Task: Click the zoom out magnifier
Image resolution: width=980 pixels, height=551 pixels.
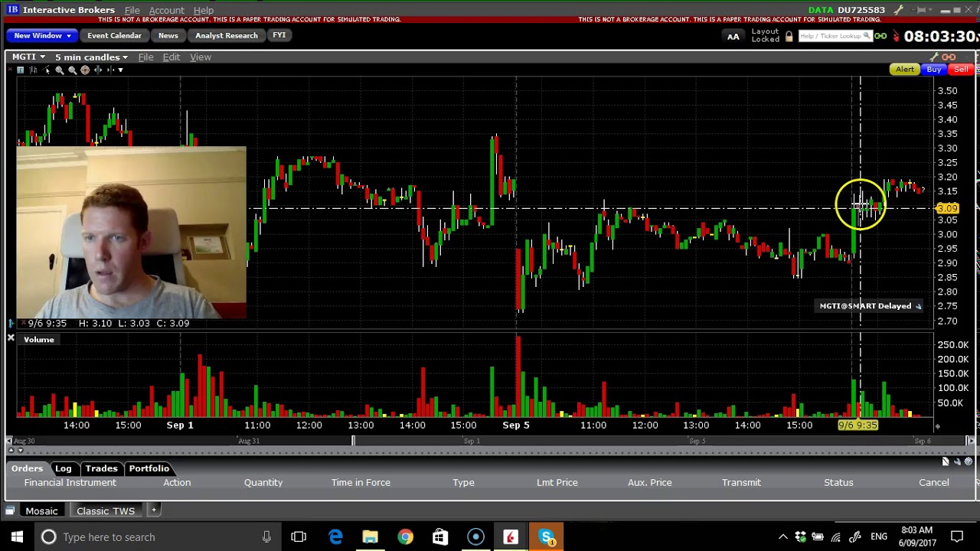Action: [73, 70]
